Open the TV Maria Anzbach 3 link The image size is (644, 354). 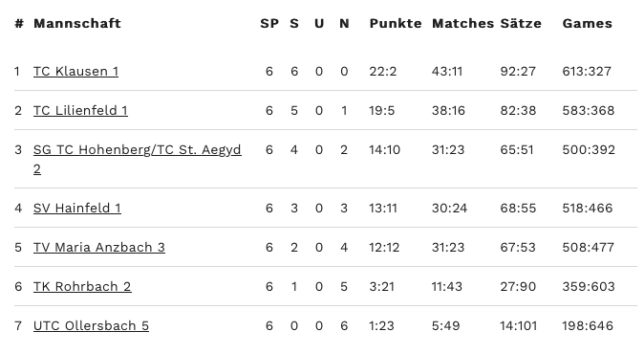point(99,247)
